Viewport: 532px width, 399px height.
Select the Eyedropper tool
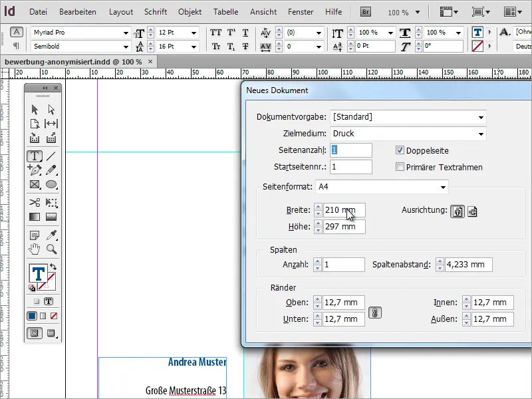51,235
